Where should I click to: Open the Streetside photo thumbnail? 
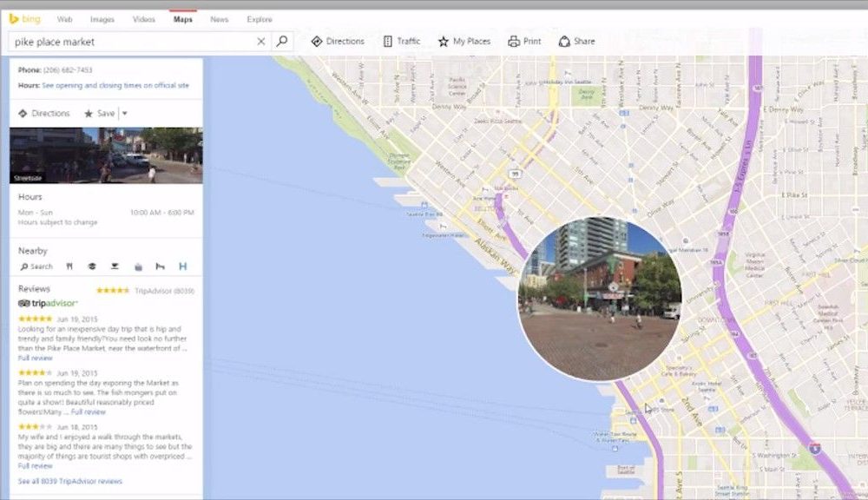106,155
